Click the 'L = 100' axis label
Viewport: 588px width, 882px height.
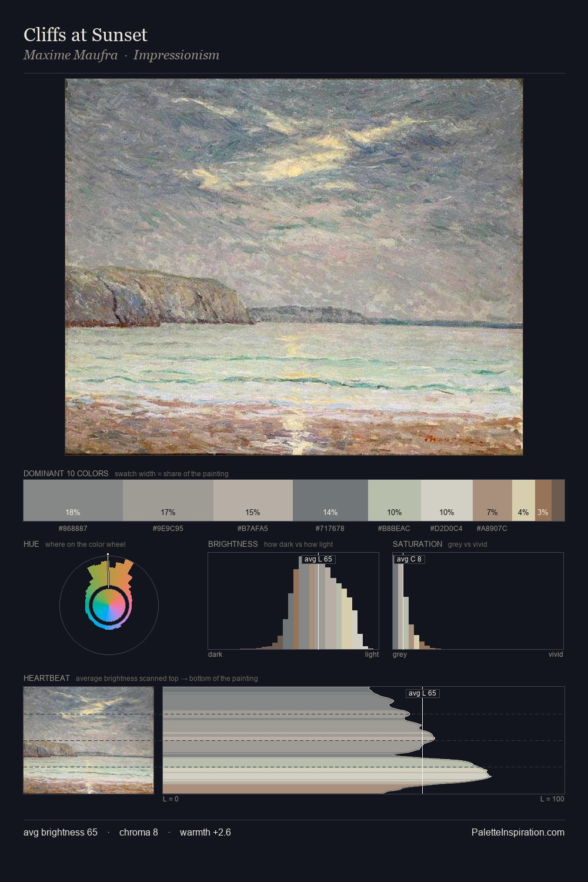[x=552, y=799]
